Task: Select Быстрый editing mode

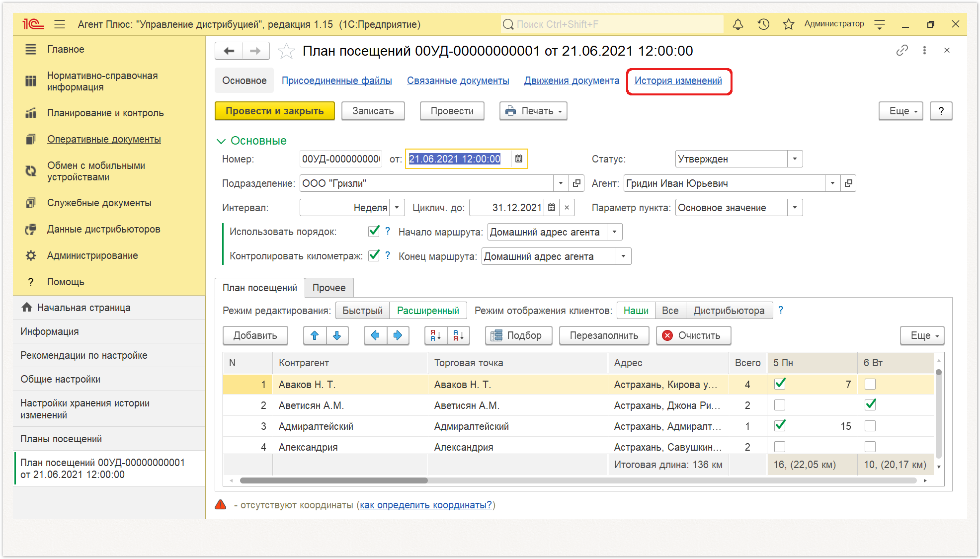Action: click(362, 311)
